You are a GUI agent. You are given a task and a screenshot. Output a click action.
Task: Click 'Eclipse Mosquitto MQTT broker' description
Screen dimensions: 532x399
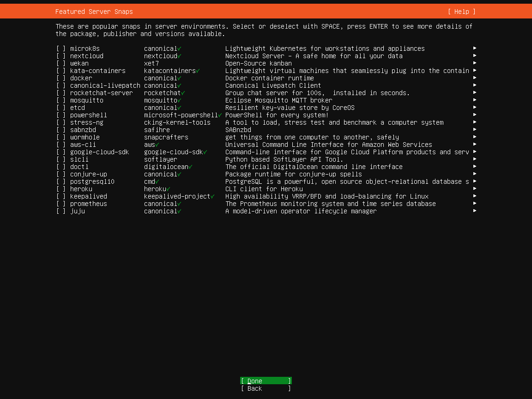[x=279, y=100]
